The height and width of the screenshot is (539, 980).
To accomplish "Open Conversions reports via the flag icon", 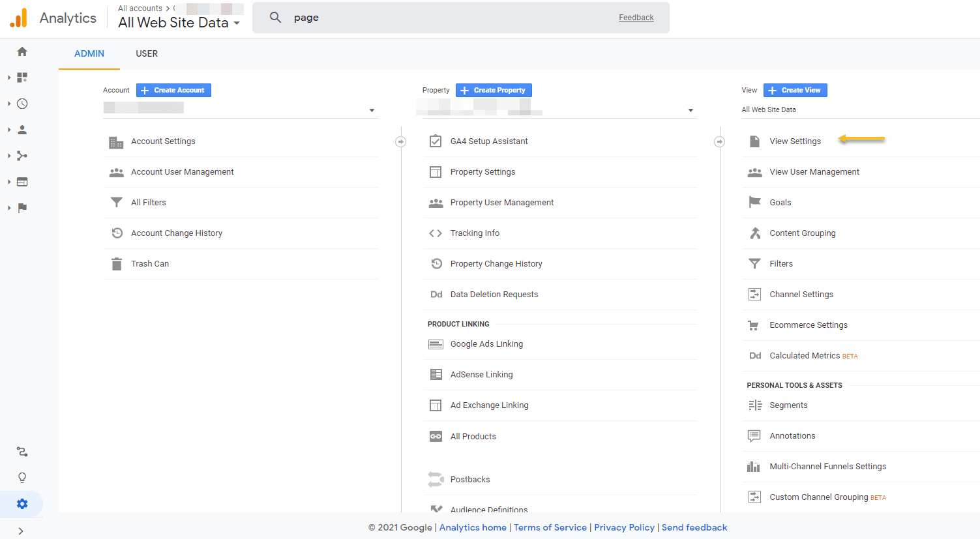I will pos(22,207).
